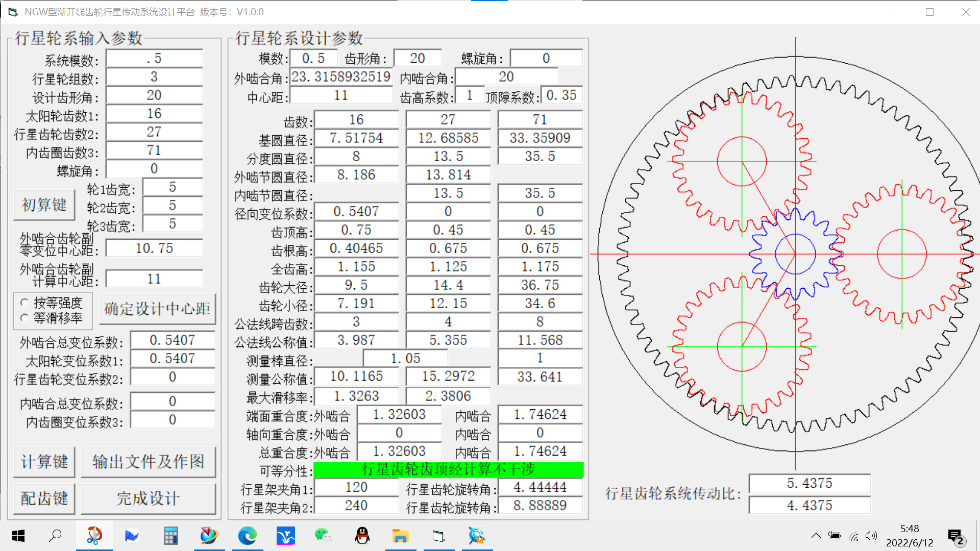The height and width of the screenshot is (551, 980).
Task: Open the first red taskbar app icon
Action: pos(94,536)
